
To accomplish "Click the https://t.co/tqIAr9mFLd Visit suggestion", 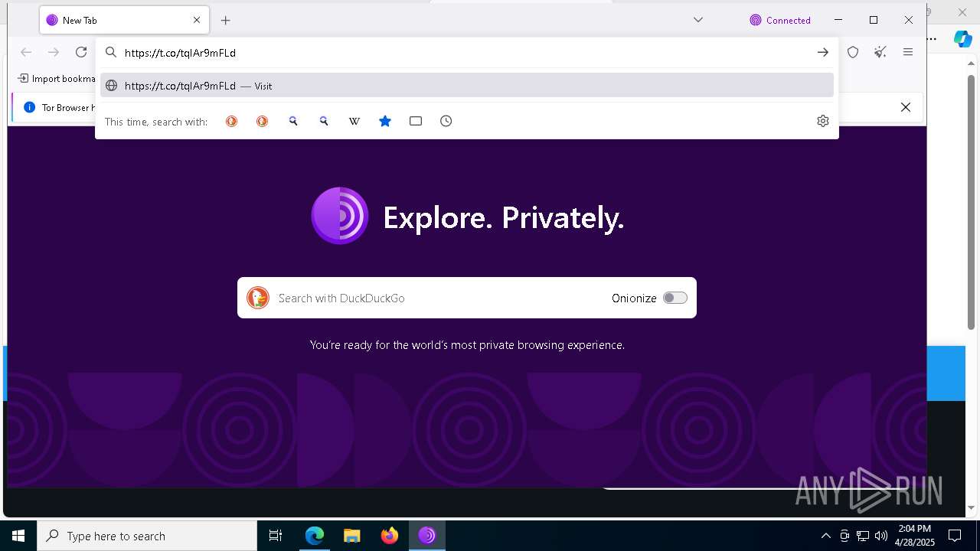I will (x=467, y=86).
